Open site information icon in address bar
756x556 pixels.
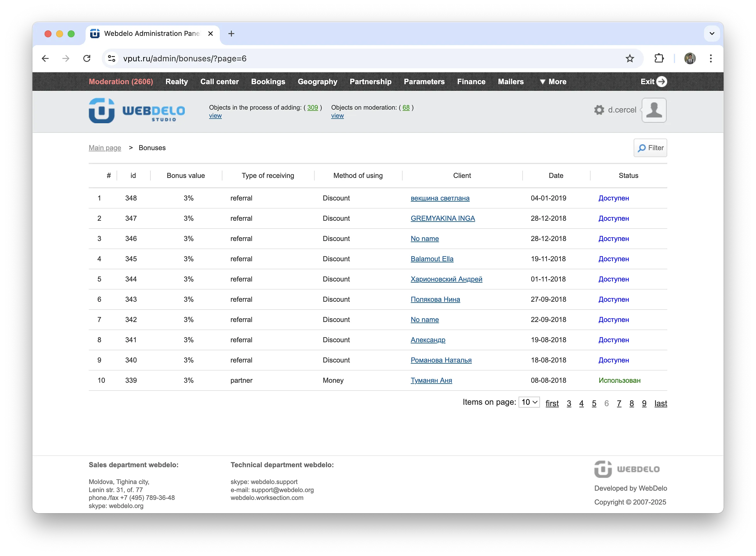click(112, 58)
